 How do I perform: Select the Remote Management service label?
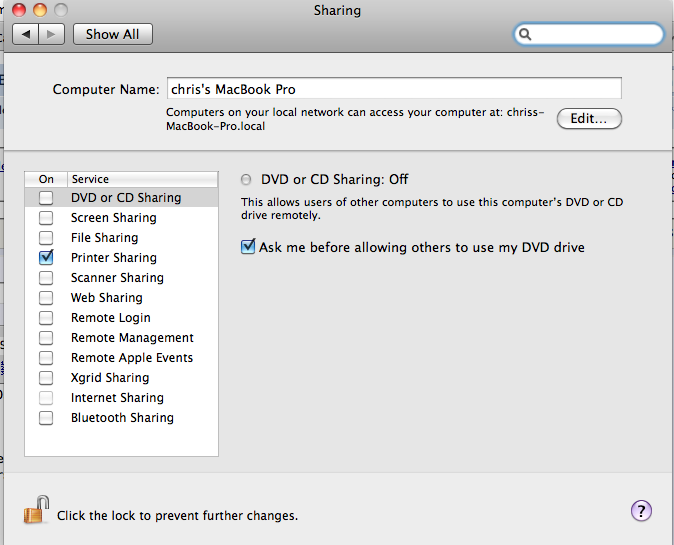point(132,338)
